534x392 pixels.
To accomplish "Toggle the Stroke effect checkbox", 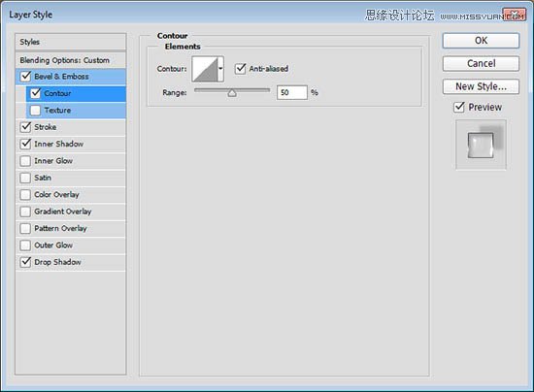I will pos(26,127).
